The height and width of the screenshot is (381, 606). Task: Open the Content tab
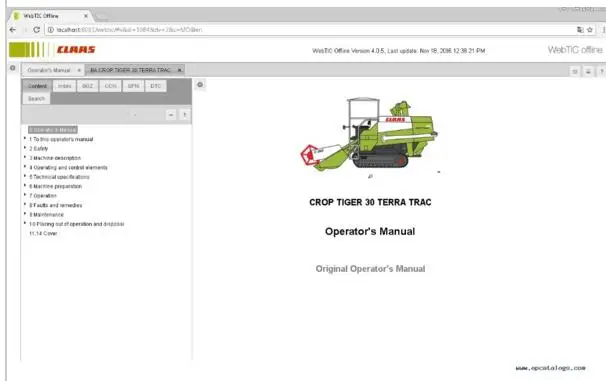pyautogui.click(x=37, y=86)
